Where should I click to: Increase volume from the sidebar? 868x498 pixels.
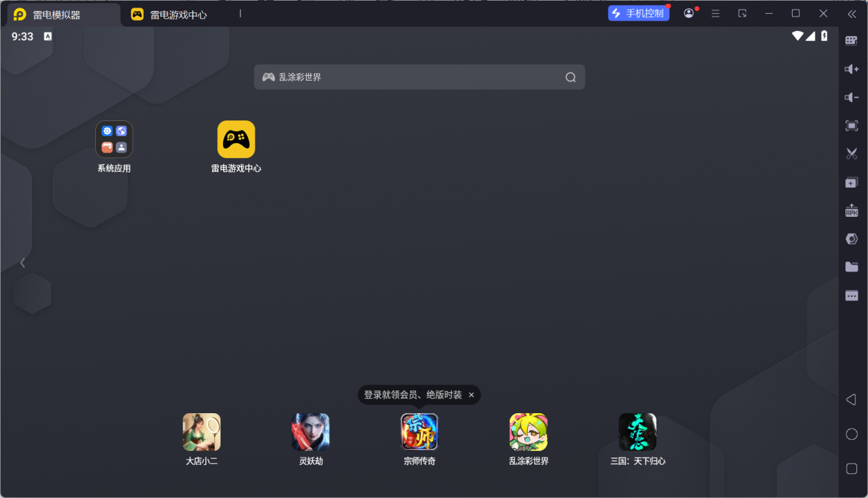pos(852,69)
